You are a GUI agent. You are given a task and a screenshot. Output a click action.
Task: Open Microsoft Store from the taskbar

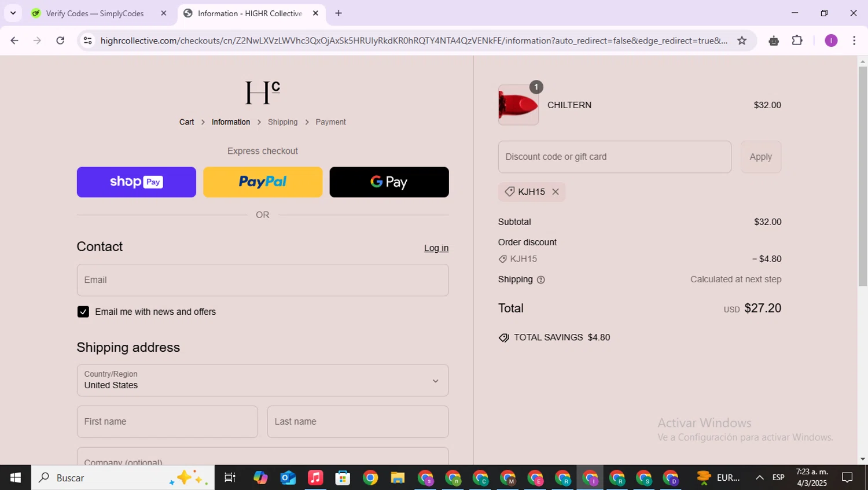[343, 478]
